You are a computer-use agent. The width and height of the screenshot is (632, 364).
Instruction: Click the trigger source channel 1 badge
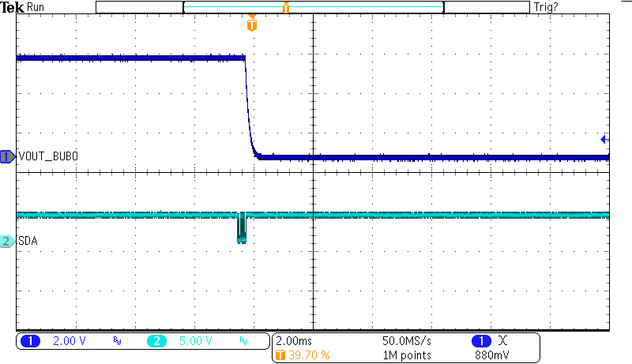click(x=480, y=341)
